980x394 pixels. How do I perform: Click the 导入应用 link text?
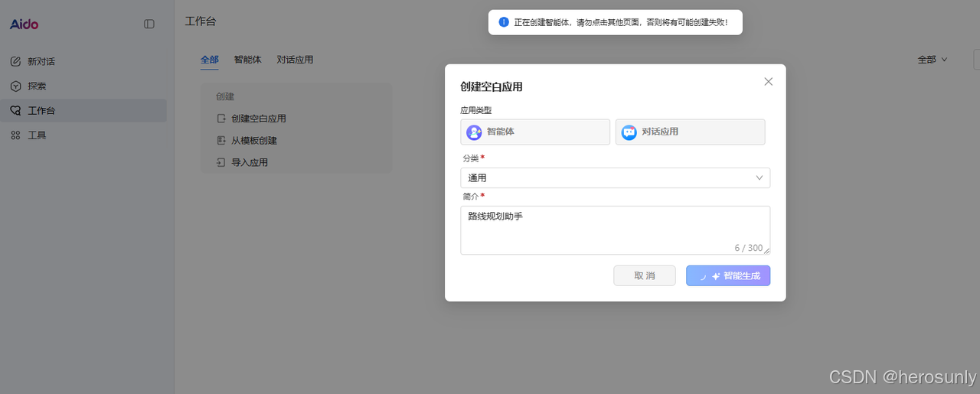[250, 162]
